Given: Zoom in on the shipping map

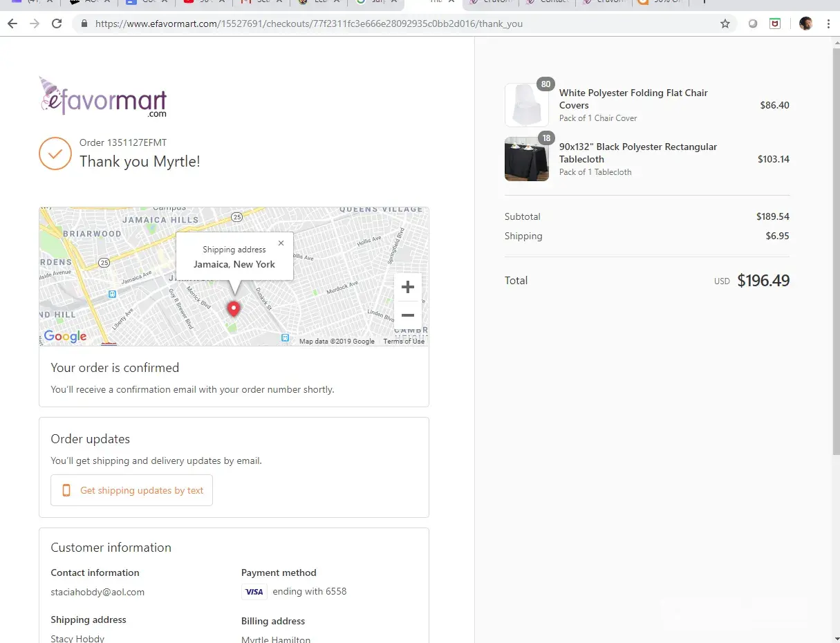Looking at the screenshot, I should (x=407, y=287).
